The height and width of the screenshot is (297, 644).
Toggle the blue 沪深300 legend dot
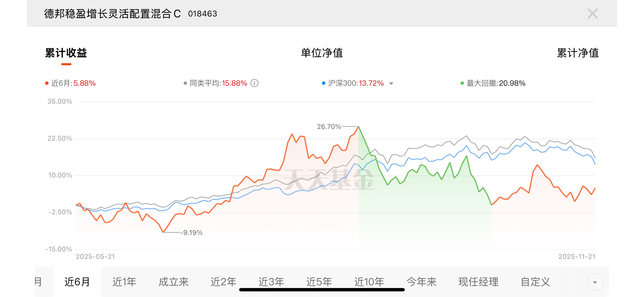point(324,83)
